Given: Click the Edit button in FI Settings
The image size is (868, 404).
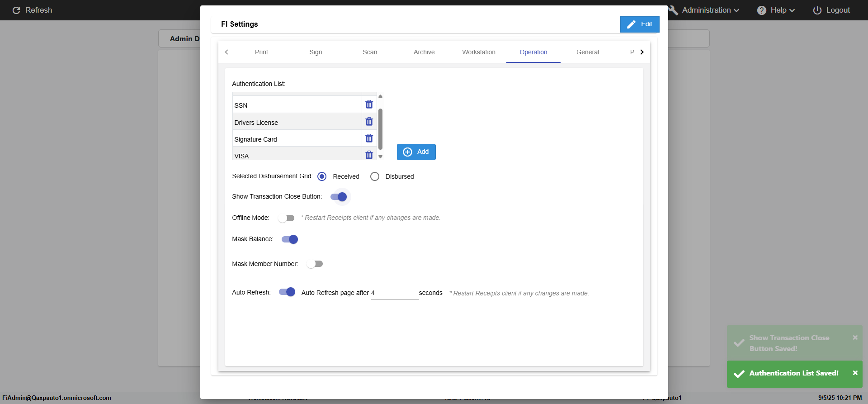Looking at the screenshot, I should tap(640, 24).
